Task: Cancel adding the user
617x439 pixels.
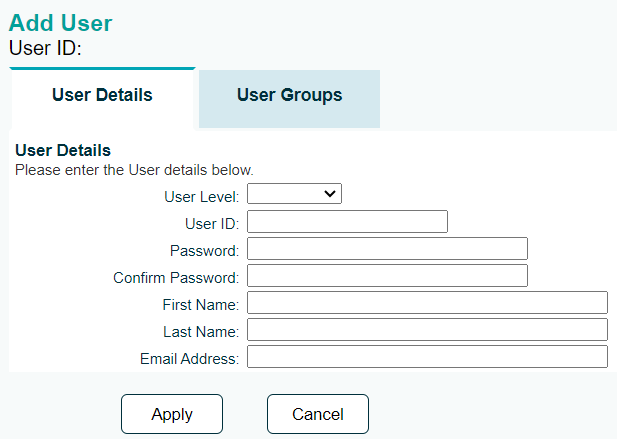Action: pos(318,414)
